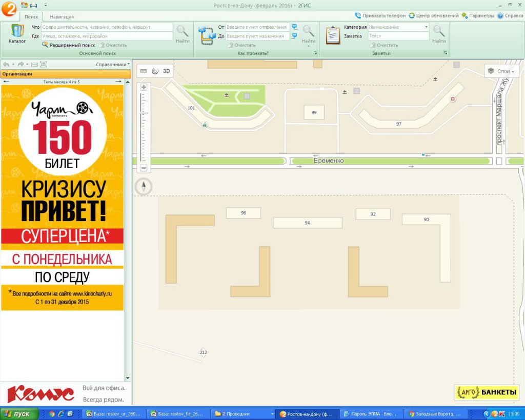Toggle 3D map view
This screenshot has width=525, height=420.
point(167,71)
